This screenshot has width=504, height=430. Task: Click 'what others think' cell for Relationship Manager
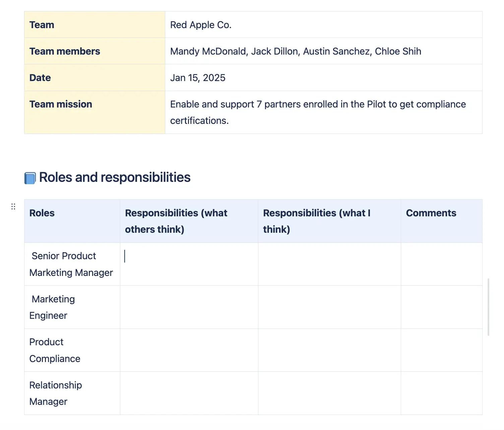coord(189,393)
